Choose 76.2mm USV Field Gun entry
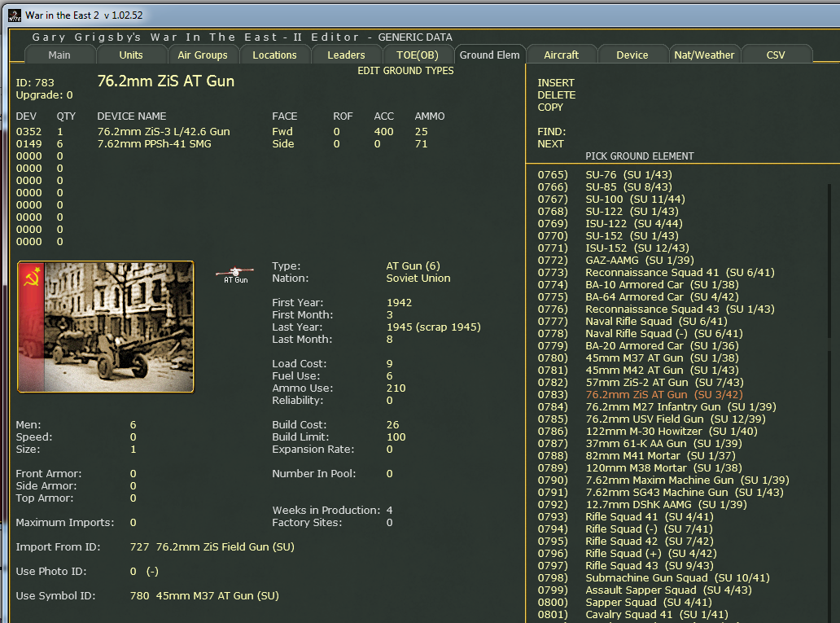840x623 pixels. (x=676, y=419)
